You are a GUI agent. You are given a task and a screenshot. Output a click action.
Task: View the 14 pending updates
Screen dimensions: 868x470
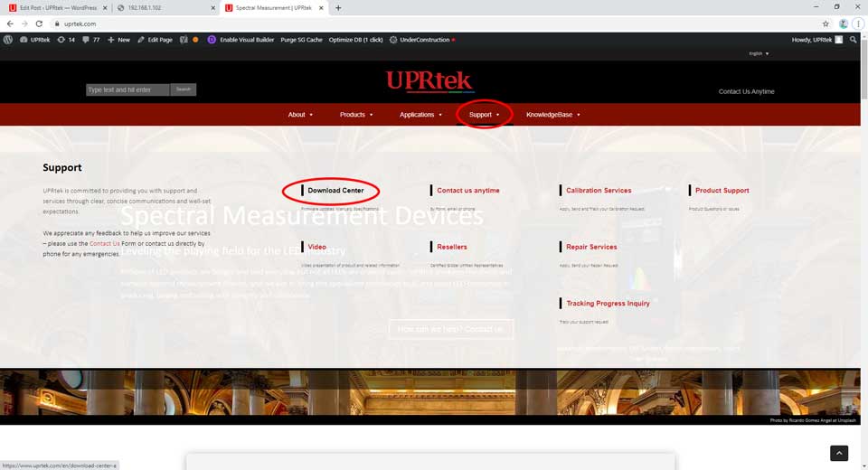click(x=66, y=40)
